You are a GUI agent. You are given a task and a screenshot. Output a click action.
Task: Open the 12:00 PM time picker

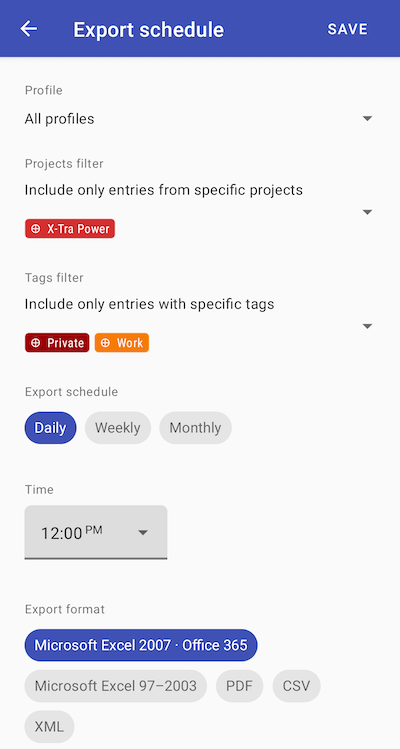point(96,532)
